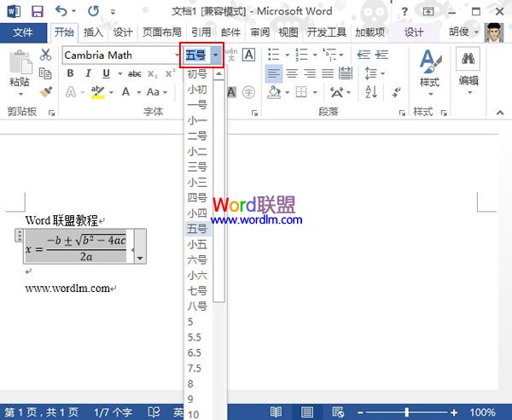Toggle distributed alignment button
The image size is (512, 420).
click(346, 73)
